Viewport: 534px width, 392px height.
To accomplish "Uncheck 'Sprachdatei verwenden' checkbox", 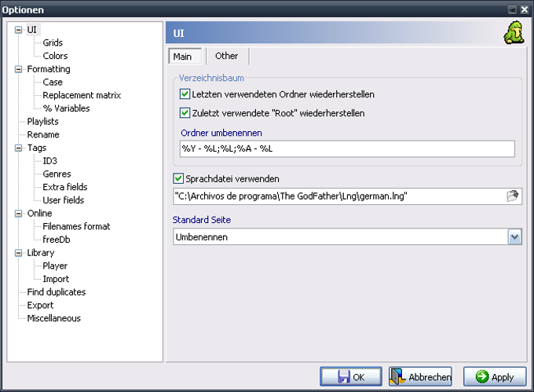I will [178, 178].
